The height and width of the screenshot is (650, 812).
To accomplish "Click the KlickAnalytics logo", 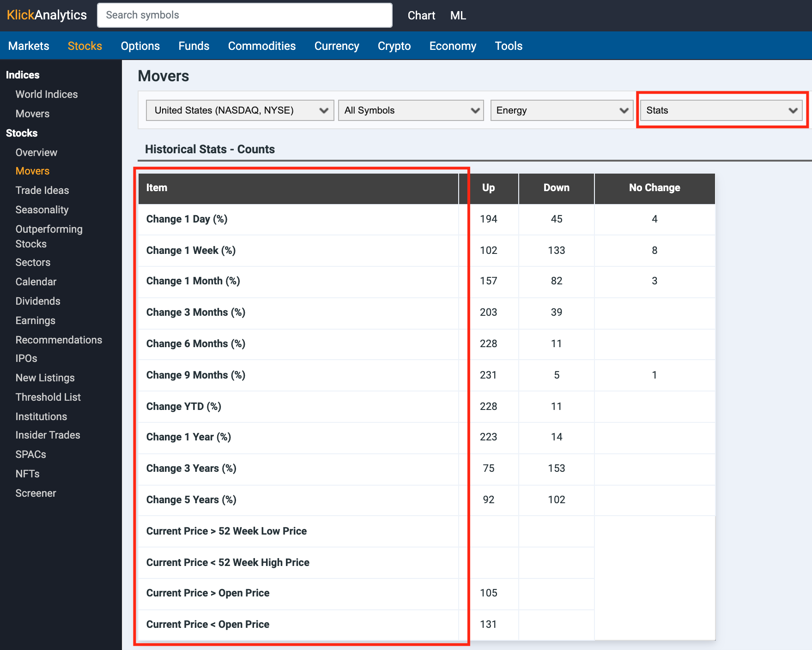I will pyautogui.click(x=47, y=15).
